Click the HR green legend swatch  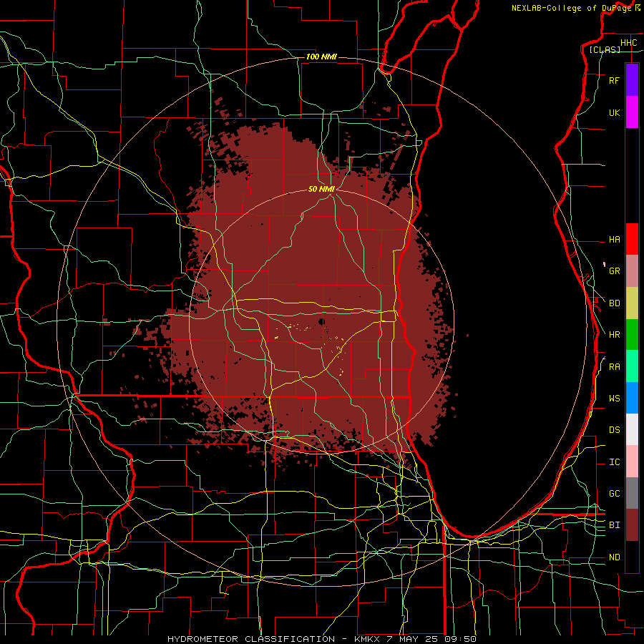[632, 335]
